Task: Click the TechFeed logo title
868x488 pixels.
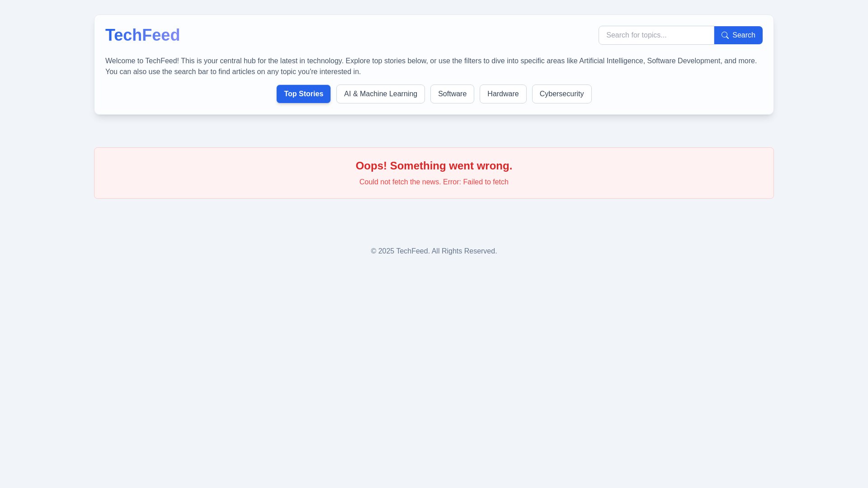Action: point(142,35)
